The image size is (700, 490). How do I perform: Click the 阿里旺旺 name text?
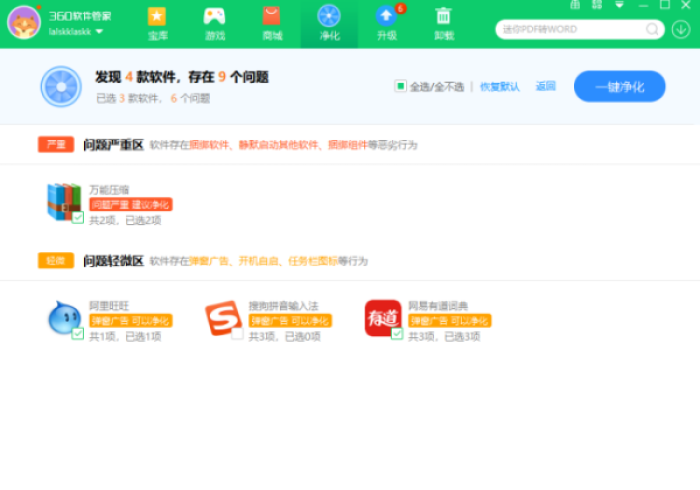(109, 306)
